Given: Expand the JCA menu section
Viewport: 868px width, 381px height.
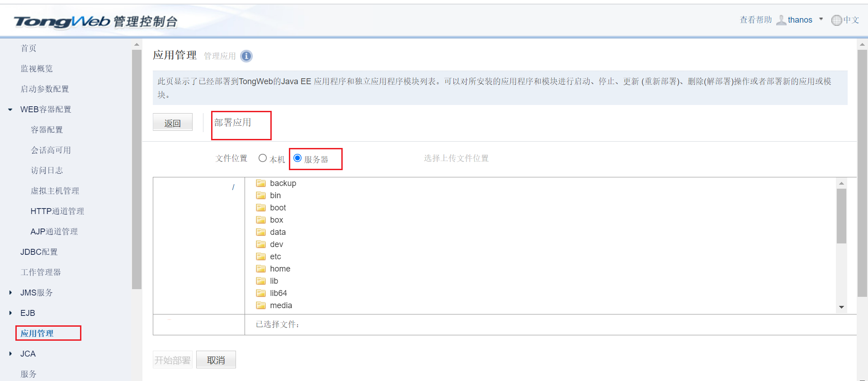Looking at the screenshot, I should pyautogui.click(x=10, y=354).
